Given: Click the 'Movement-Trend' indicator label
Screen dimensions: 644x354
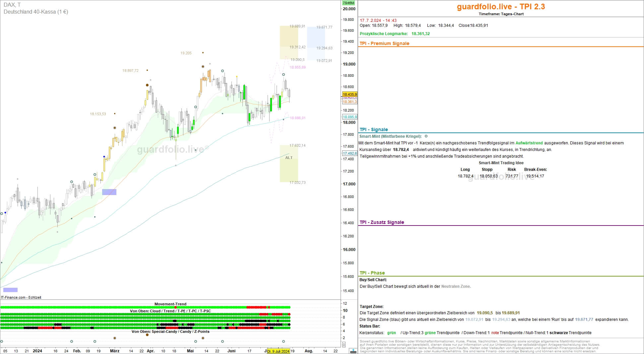Looking at the screenshot, I should point(170,304).
